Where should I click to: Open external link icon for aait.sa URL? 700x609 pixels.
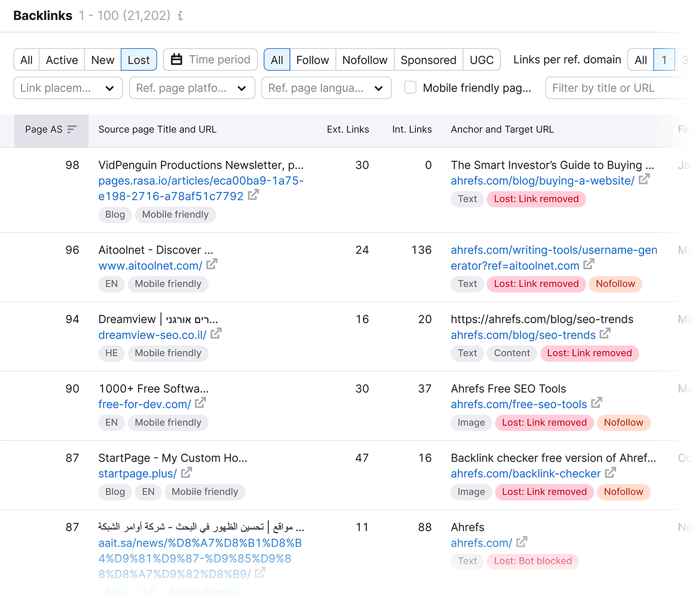[260, 573]
